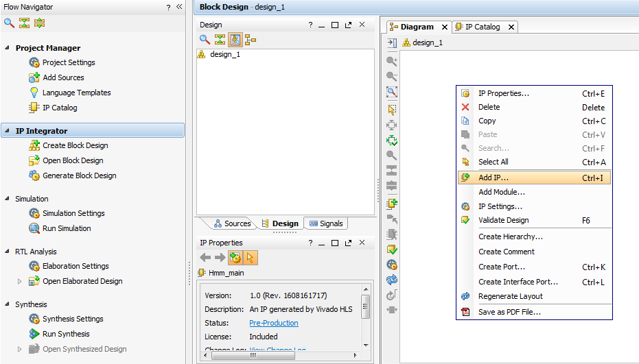The image size is (639, 364).
Task: Collapse the Simulation section
Action: (x=7, y=199)
